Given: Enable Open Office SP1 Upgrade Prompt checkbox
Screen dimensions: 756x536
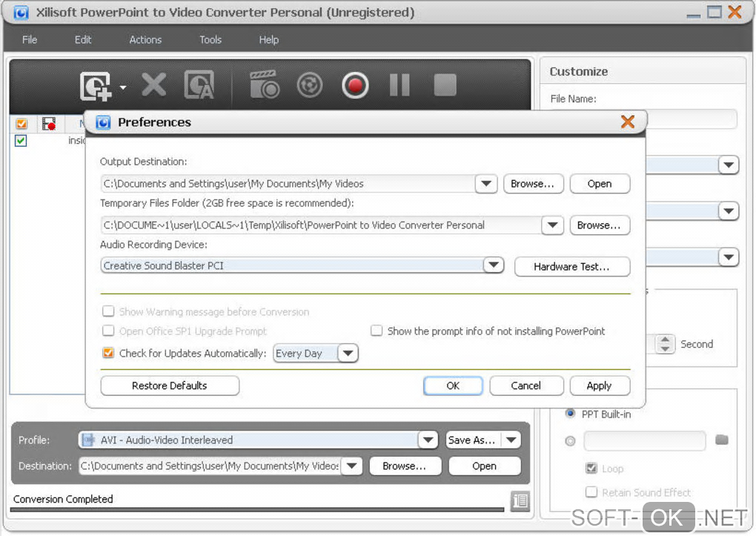Looking at the screenshot, I should coord(108,331).
